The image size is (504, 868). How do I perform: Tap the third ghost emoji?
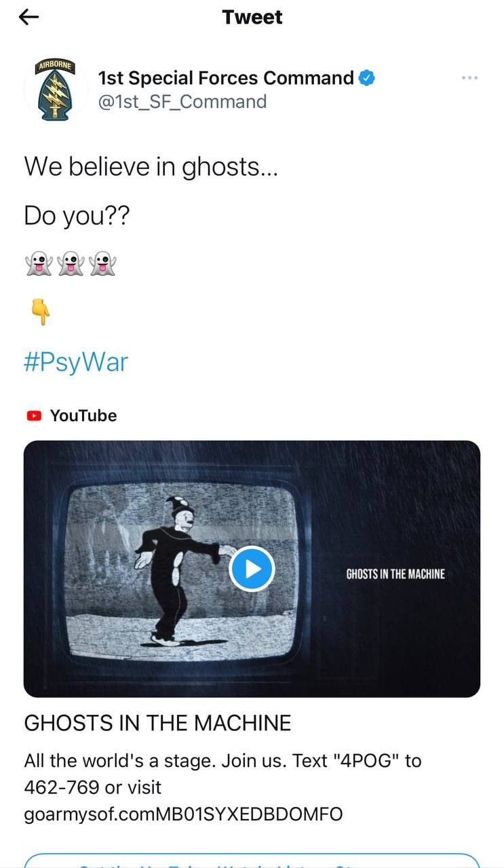pyautogui.click(x=102, y=264)
